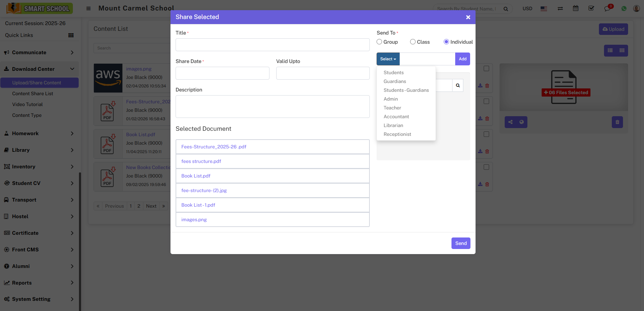644x311 pixels.
Task: Pick Students-Guardians from dropdown list
Action: coord(406,90)
